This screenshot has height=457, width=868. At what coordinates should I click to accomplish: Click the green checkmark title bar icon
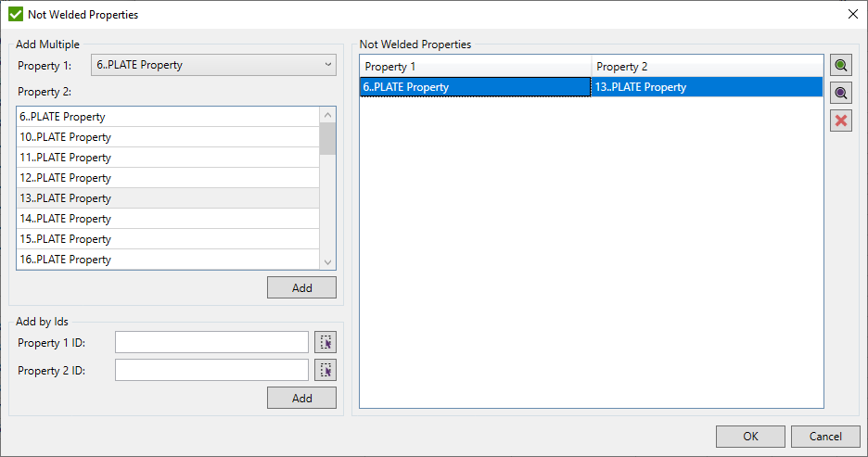click(x=15, y=14)
